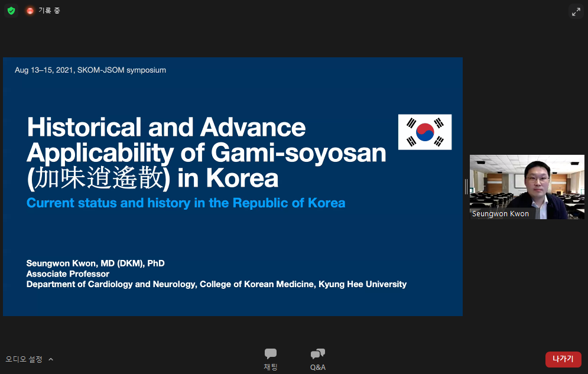
Task: Expand the 오디오 설정 audio options chevron
Action: click(x=50, y=359)
